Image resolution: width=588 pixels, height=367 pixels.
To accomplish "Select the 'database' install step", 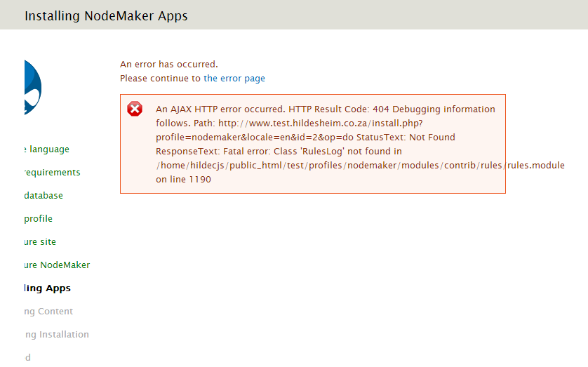I will pyautogui.click(x=44, y=195).
